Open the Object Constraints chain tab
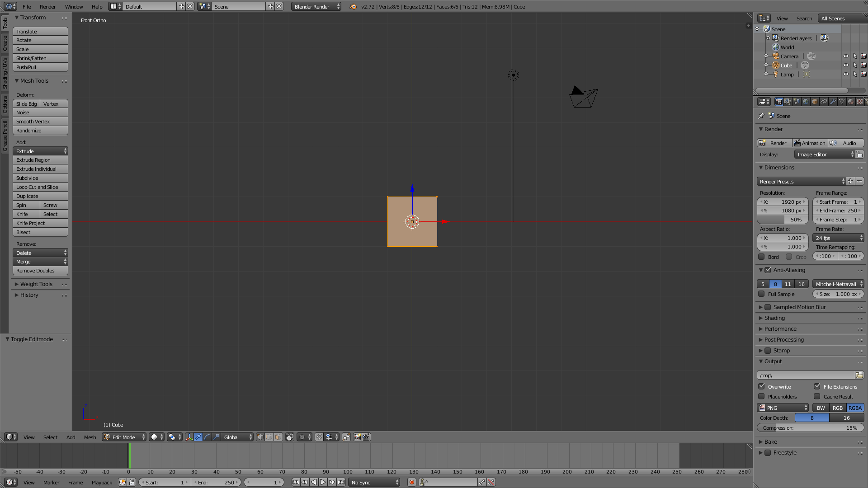Image resolution: width=868 pixels, height=488 pixels. 824,102
